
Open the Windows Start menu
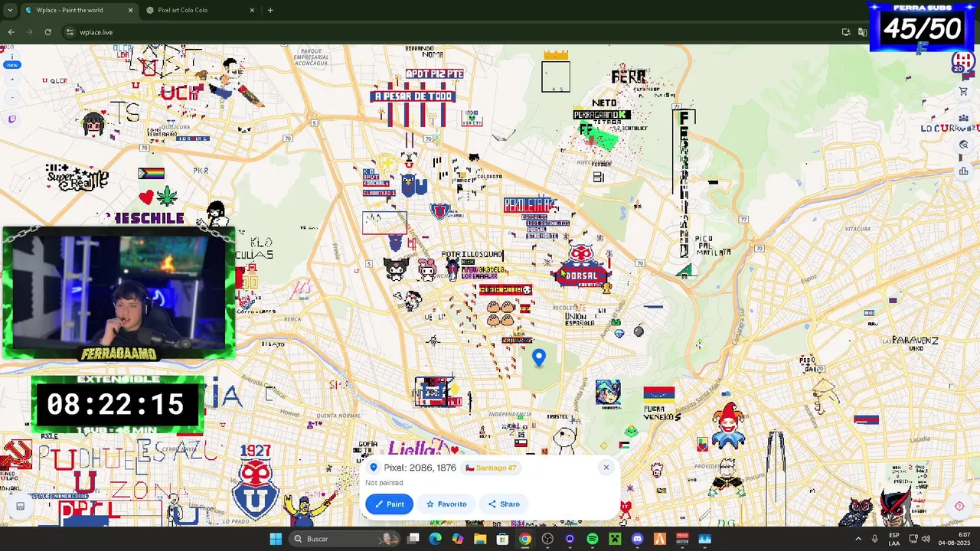point(275,539)
